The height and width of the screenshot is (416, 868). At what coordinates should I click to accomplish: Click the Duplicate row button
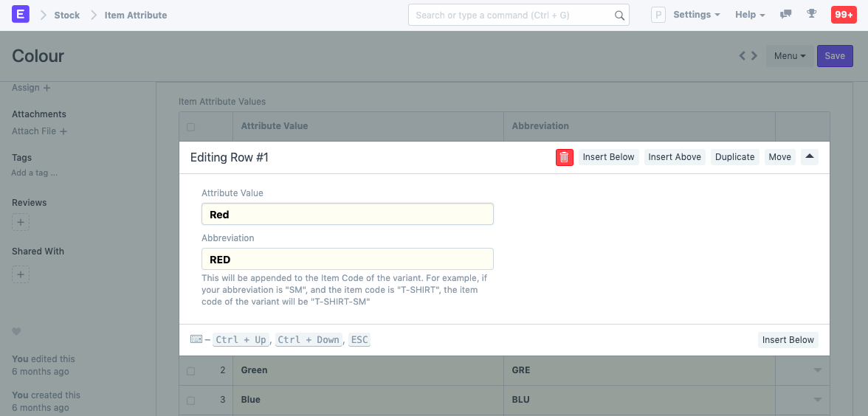click(x=734, y=157)
